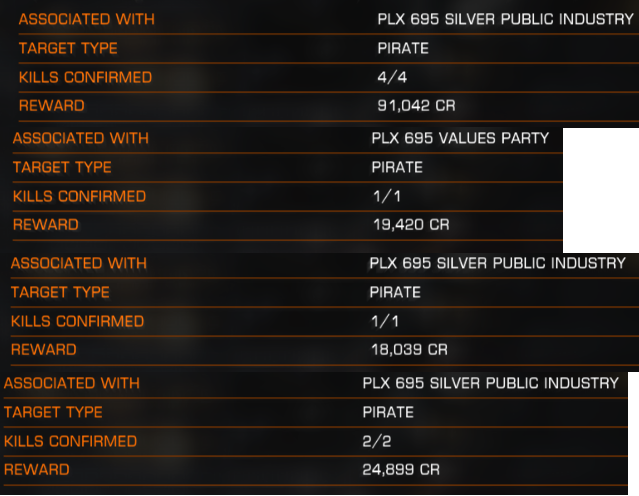Image resolution: width=639 pixels, height=496 pixels.
Task: Select the PLX 695 VALUES PARTY entry
Action: (x=460, y=138)
